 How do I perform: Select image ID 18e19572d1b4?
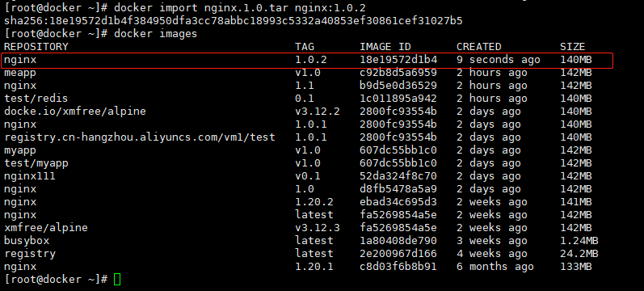(398, 60)
